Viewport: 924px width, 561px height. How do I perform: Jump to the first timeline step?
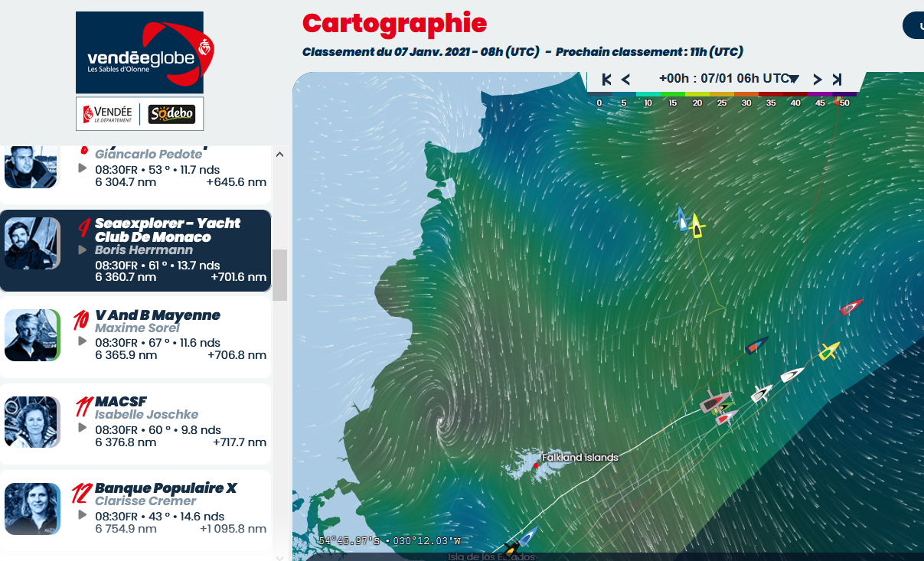tap(606, 80)
